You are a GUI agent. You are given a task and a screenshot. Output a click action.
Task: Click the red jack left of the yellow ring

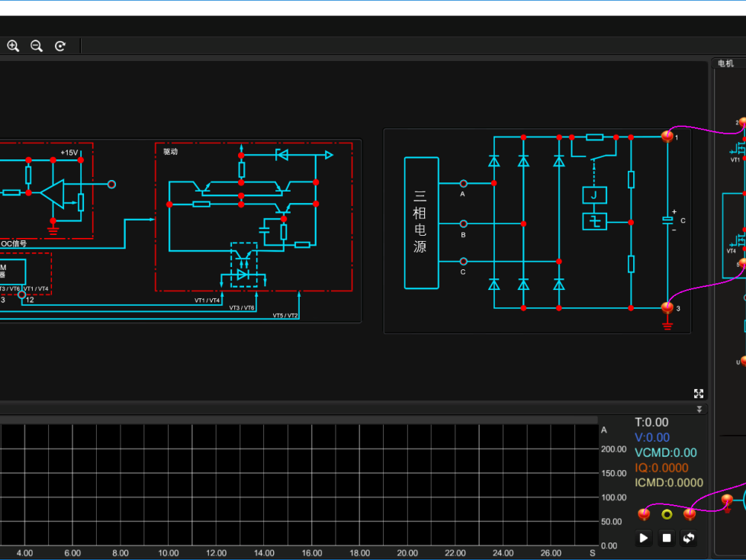(x=644, y=513)
